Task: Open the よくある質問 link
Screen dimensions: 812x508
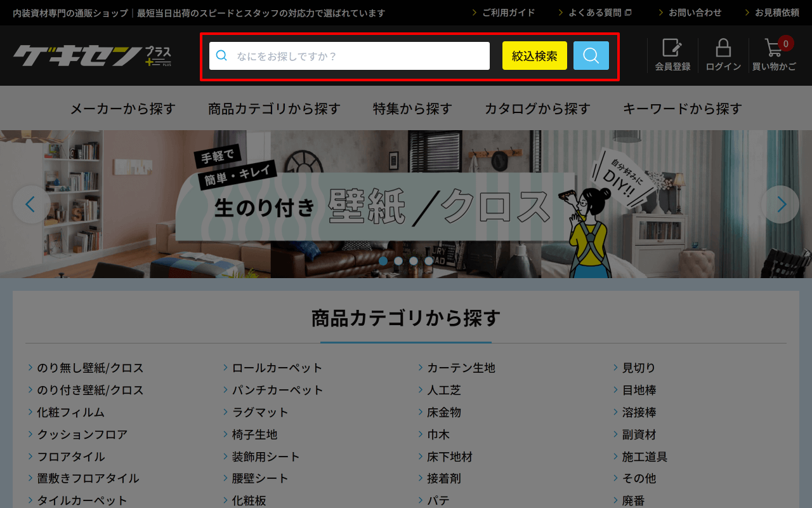Action: pyautogui.click(x=595, y=13)
